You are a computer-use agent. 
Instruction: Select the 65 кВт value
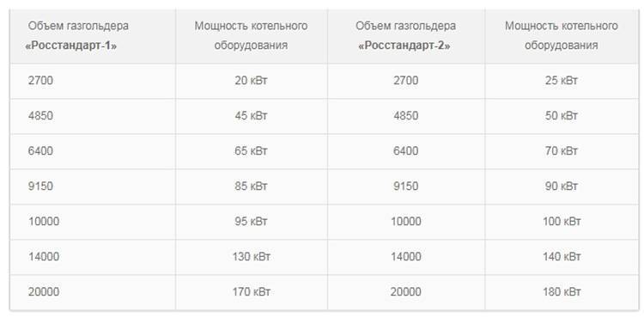[x=252, y=151]
